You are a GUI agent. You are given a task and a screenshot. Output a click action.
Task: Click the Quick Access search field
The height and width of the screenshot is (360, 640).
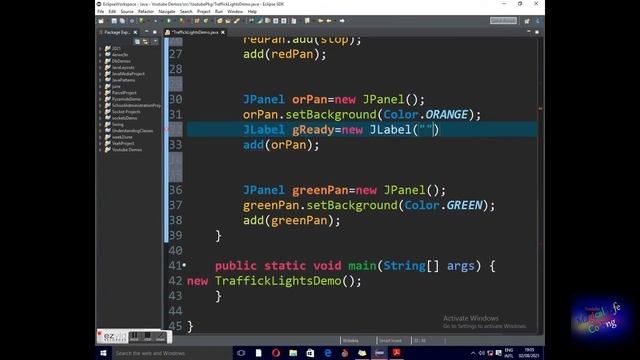coord(503,20)
